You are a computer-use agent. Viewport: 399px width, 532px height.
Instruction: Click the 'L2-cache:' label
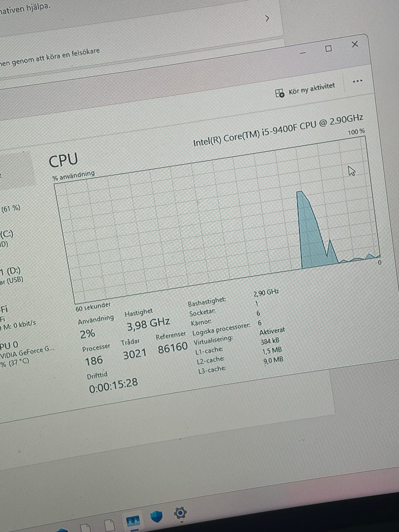(211, 360)
